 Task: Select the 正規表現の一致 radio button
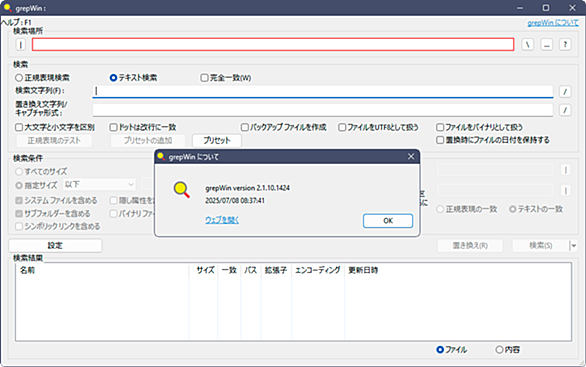(x=467, y=209)
